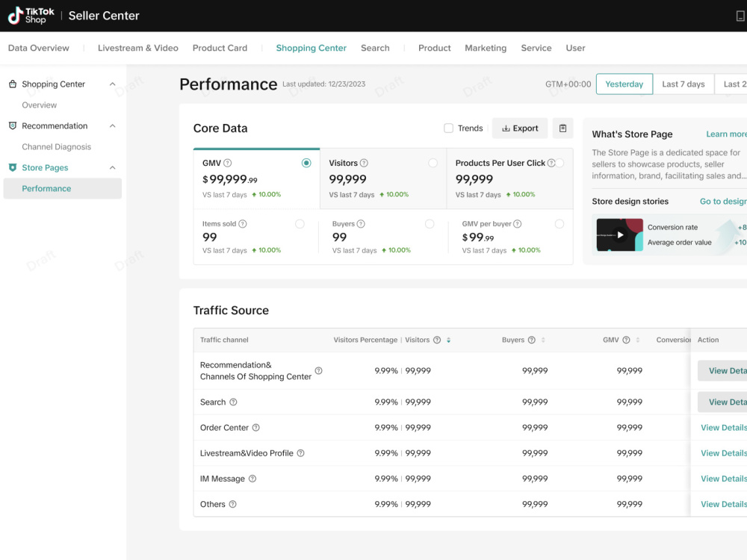Viewport: 747px width, 560px height.
Task: Click View Details for Livestream&Video Profile
Action: click(724, 453)
